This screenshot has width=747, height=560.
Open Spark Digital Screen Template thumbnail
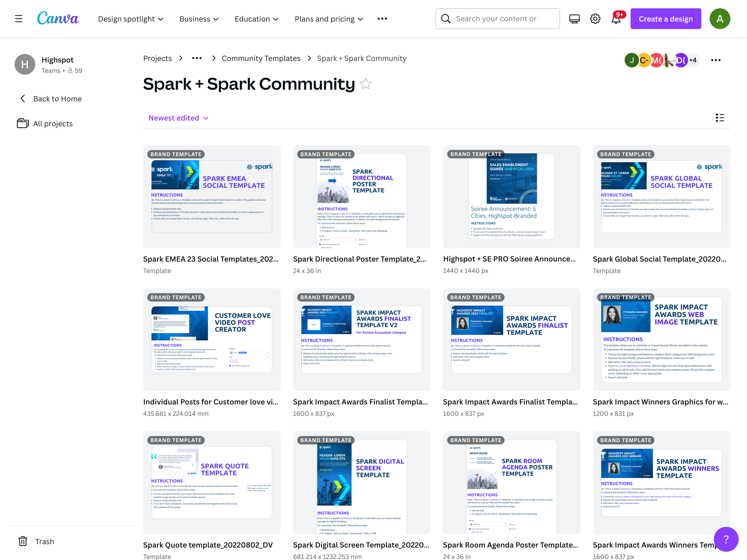tap(362, 483)
